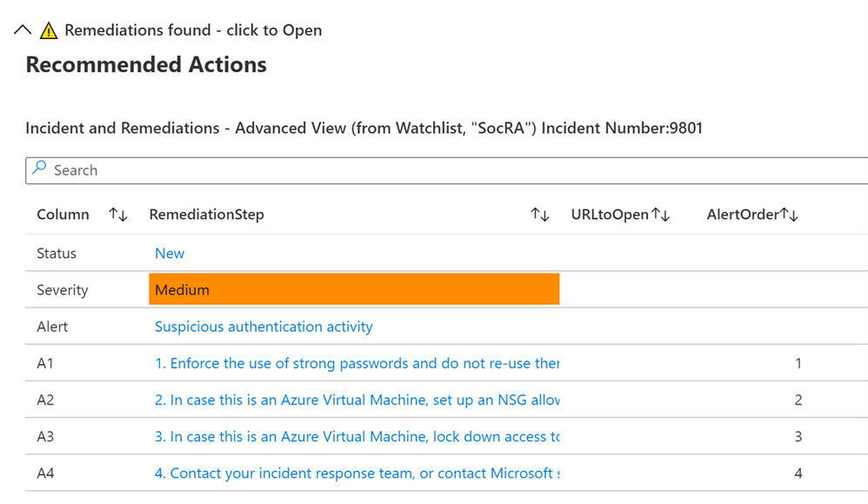Viewport: 868px width, 504px height.
Task: Open remediation step 1 about strong passwords
Action: click(x=357, y=363)
